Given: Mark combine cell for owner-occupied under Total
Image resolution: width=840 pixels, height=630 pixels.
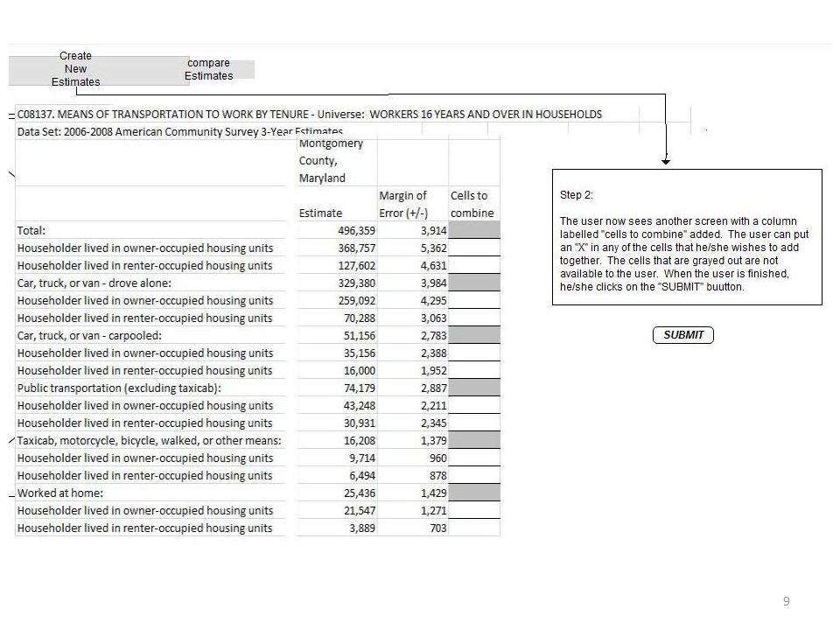Looking at the screenshot, I should point(474,248).
